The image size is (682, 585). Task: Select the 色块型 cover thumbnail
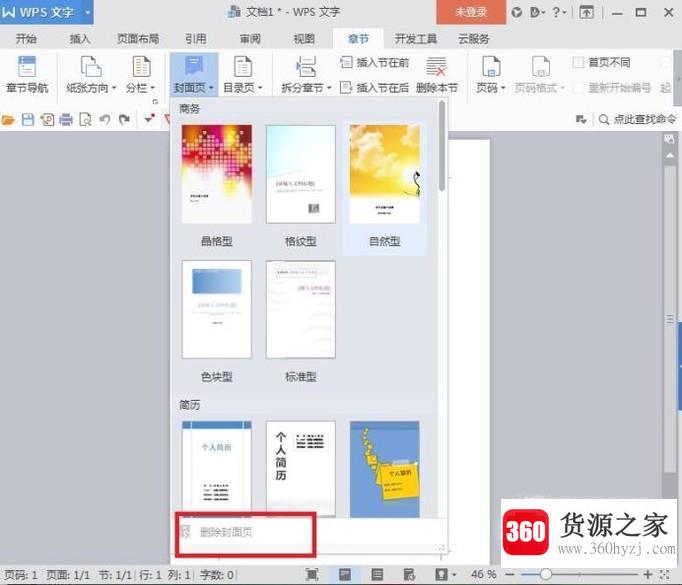[217, 309]
